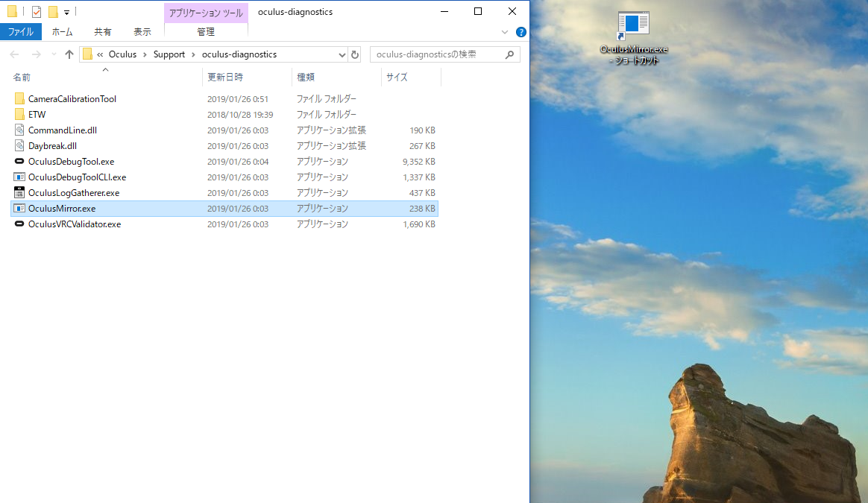Refresh the oculus-diagnostics folder view
The image size is (868, 503).
coord(355,54)
